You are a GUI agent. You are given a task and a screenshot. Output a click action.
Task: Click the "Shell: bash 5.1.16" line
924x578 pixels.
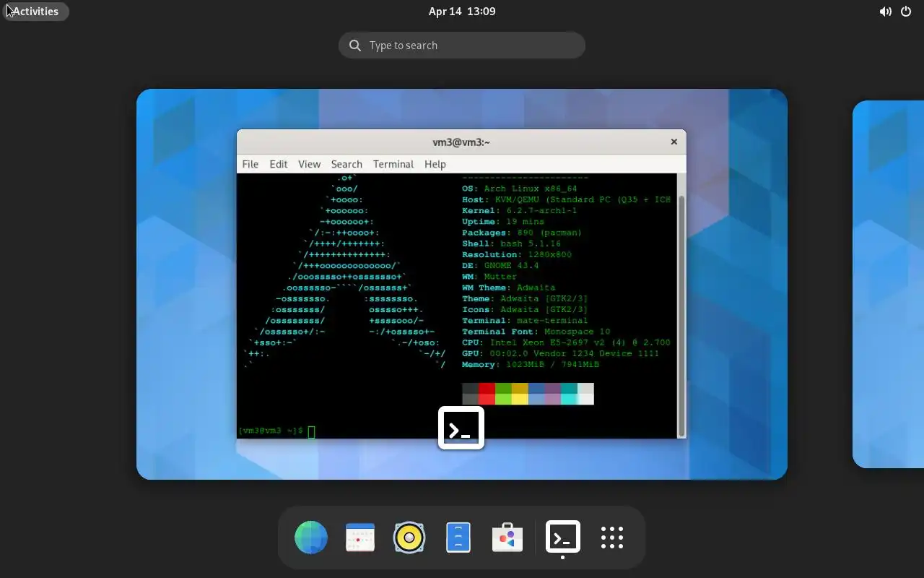pos(512,243)
